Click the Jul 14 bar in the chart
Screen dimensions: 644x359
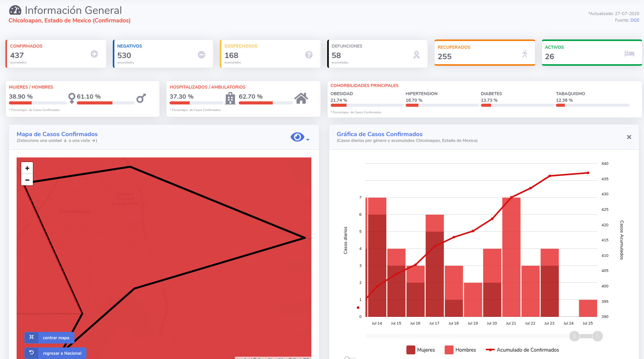(377, 257)
